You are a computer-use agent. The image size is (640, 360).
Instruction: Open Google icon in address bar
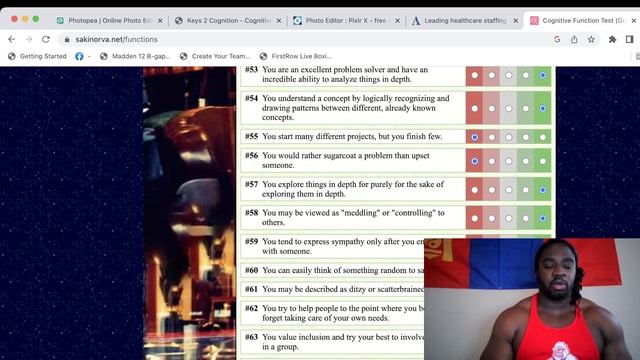click(x=557, y=39)
